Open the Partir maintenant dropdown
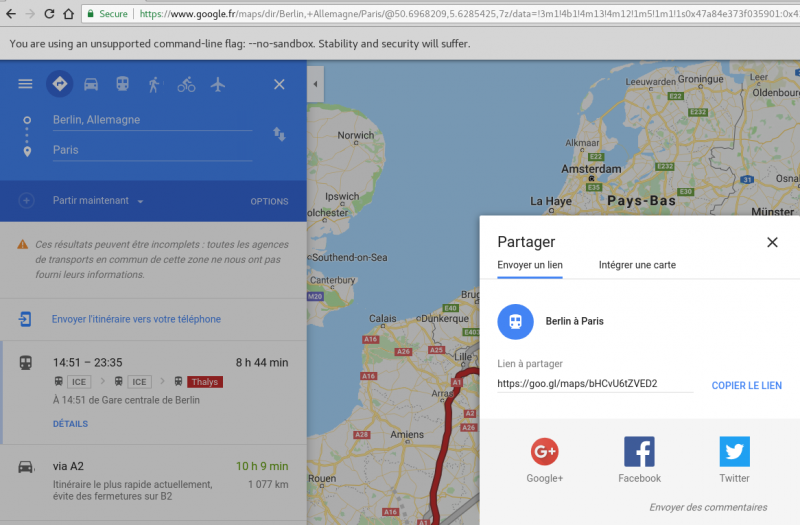This screenshot has width=800, height=525. point(98,201)
